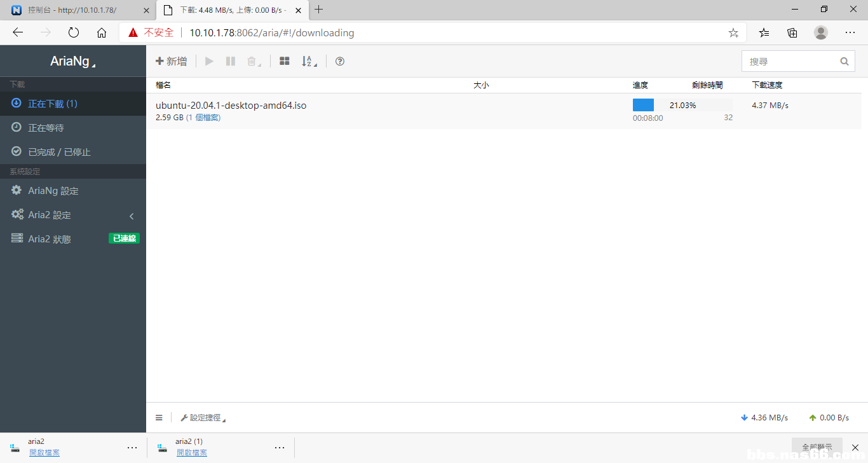The width and height of the screenshot is (868, 463).
Task: Click the 1 個檔案 link
Action: click(x=203, y=118)
